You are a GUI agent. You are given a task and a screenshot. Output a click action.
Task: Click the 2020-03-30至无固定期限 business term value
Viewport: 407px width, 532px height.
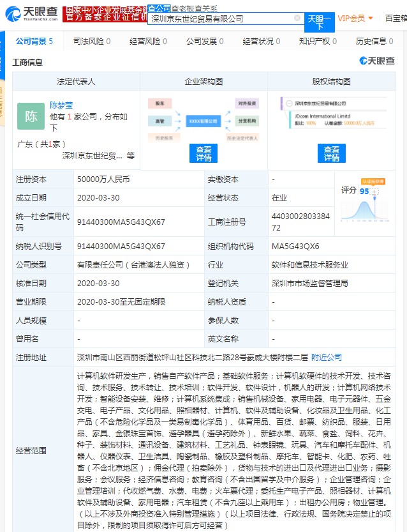pyautogui.click(x=121, y=301)
